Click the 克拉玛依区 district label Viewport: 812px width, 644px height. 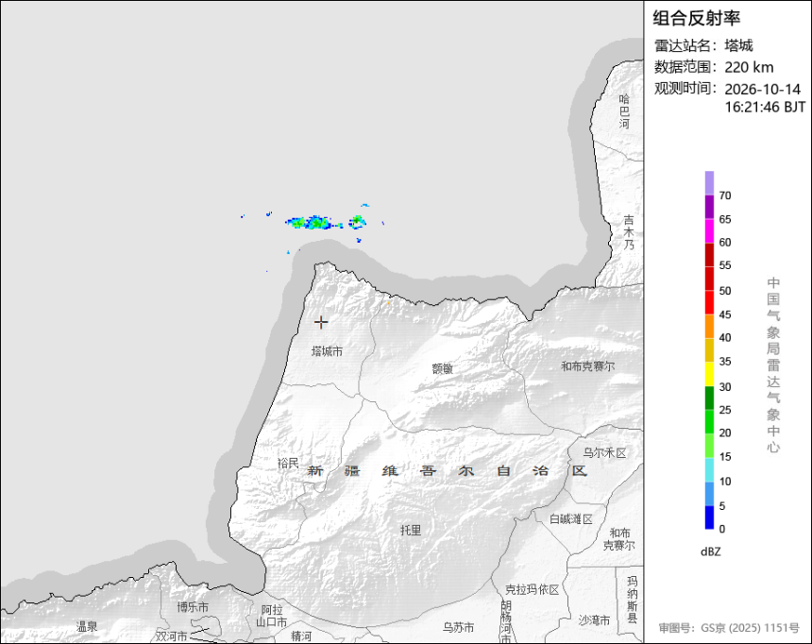[533, 589]
